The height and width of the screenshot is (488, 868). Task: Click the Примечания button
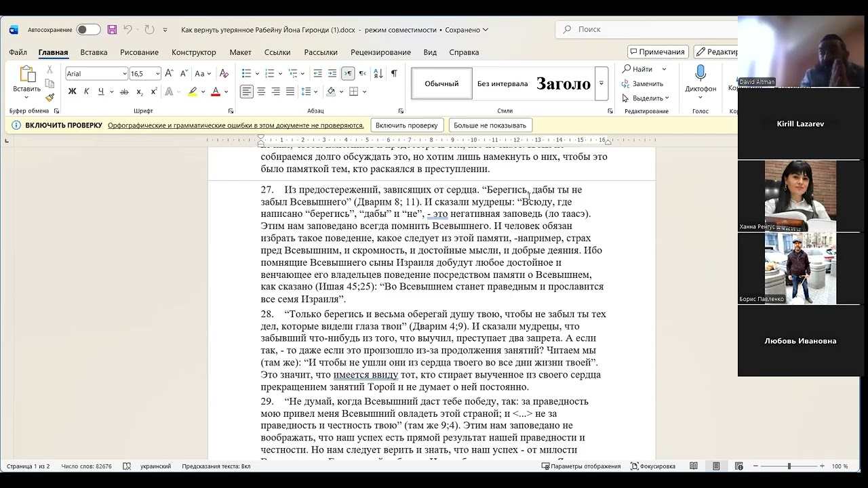point(658,52)
